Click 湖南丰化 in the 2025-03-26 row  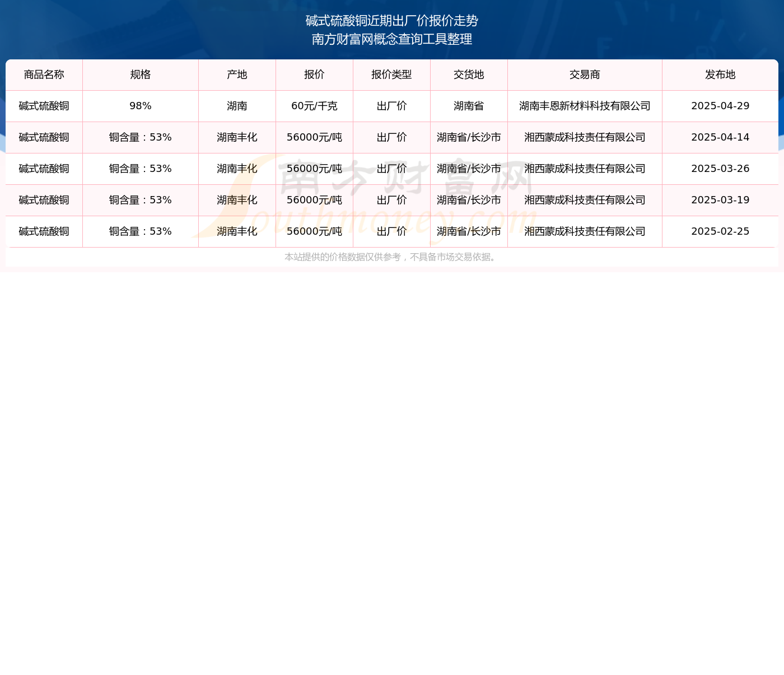237,169
